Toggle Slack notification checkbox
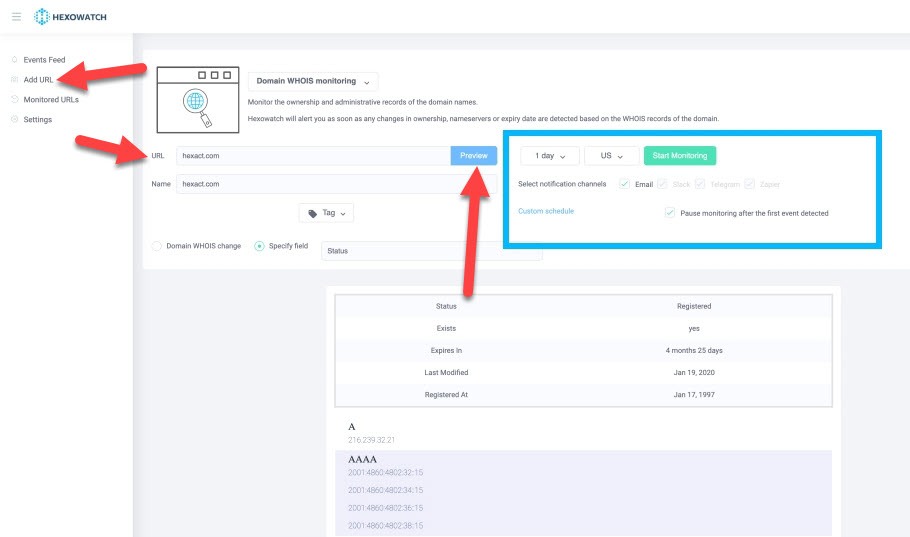Screen dimensions: 910x537 662,184
